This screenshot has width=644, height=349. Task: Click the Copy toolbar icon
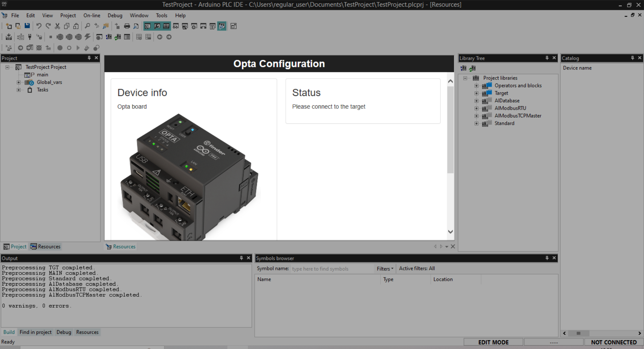click(x=67, y=26)
